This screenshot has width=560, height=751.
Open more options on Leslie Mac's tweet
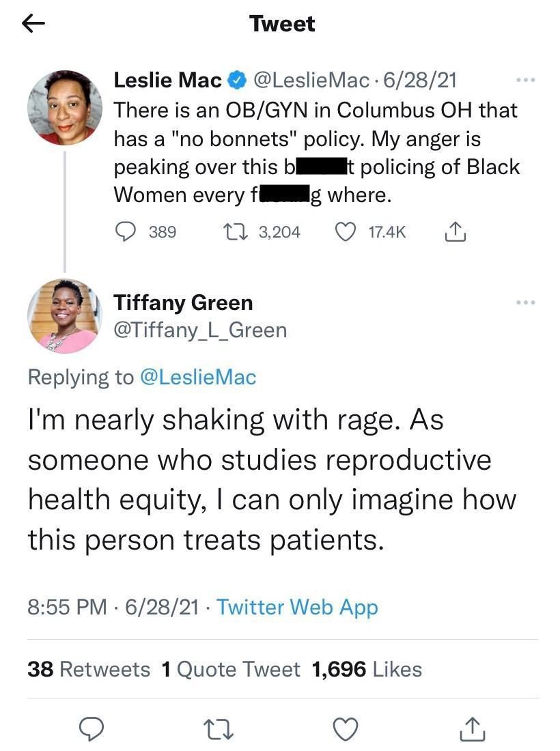[x=526, y=81]
